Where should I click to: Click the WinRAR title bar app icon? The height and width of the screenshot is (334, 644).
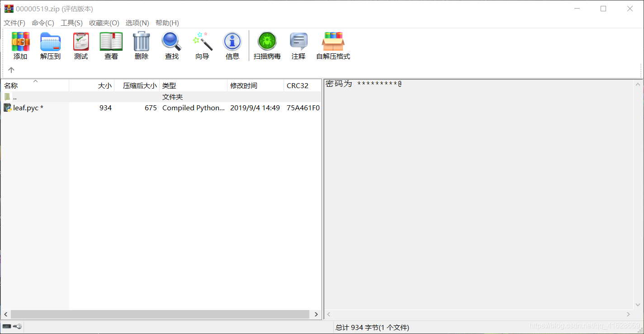[x=9, y=9]
